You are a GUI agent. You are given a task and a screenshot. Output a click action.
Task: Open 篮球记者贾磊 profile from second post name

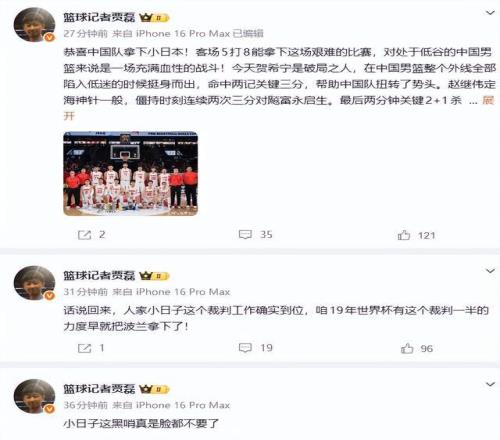click(99, 276)
